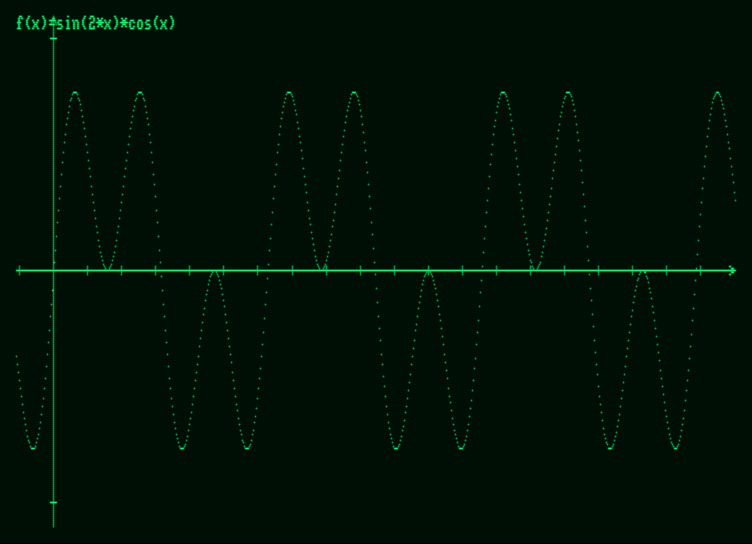This screenshot has height=544, width=752.
Task: Click the function label f(x)=sin(2*x)*cos(x)
Action: tap(96, 23)
